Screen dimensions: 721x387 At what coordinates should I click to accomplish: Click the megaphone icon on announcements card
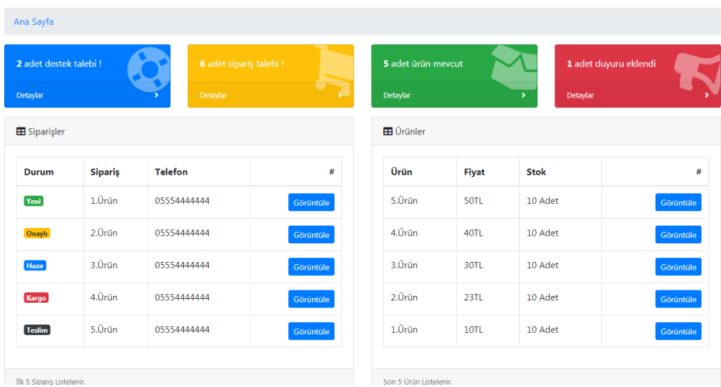coord(698,73)
